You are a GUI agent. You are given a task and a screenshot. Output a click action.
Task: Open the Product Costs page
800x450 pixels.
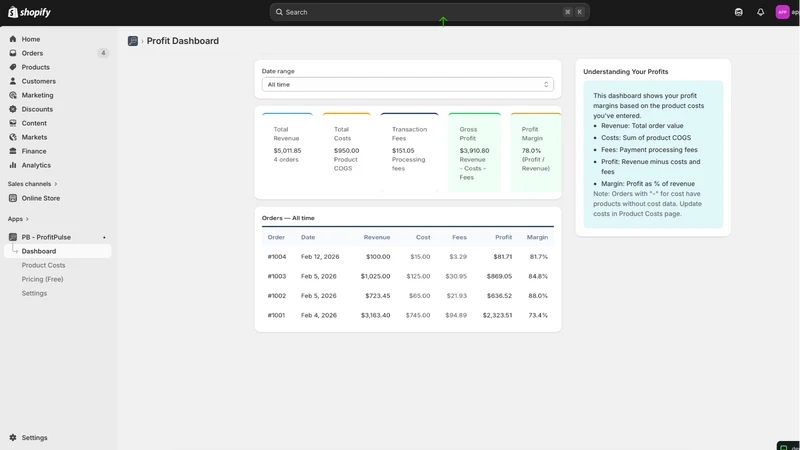[43, 265]
